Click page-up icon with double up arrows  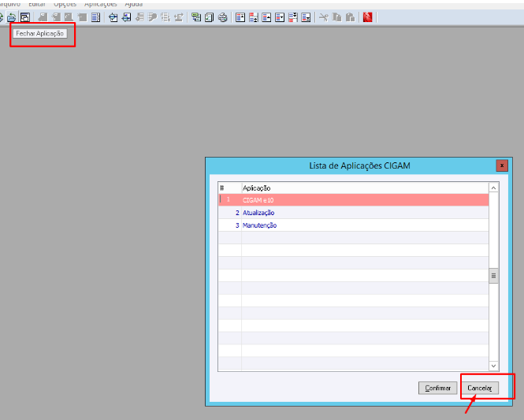[254, 17]
